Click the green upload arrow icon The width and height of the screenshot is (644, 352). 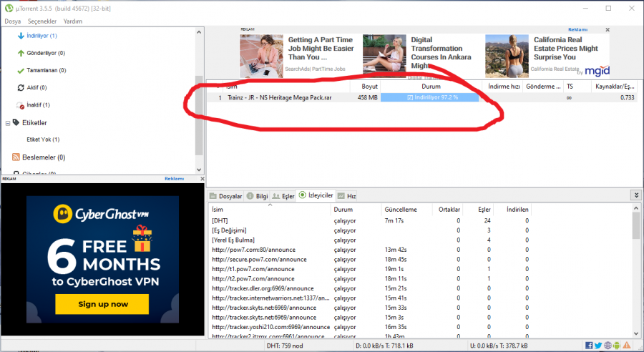(21, 53)
